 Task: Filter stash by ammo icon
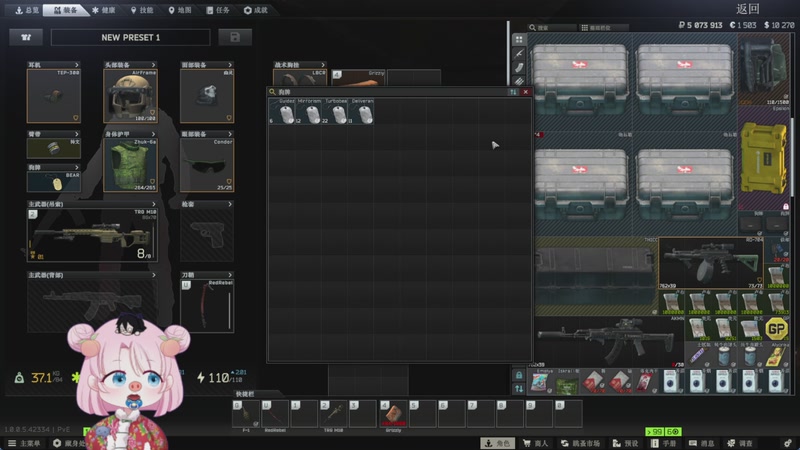pyautogui.click(x=519, y=81)
